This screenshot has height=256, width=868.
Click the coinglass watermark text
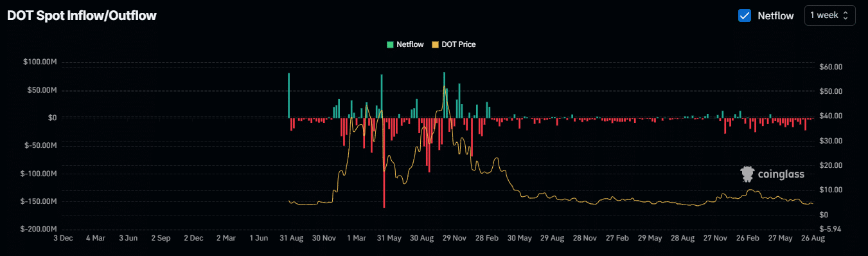(x=781, y=174)
